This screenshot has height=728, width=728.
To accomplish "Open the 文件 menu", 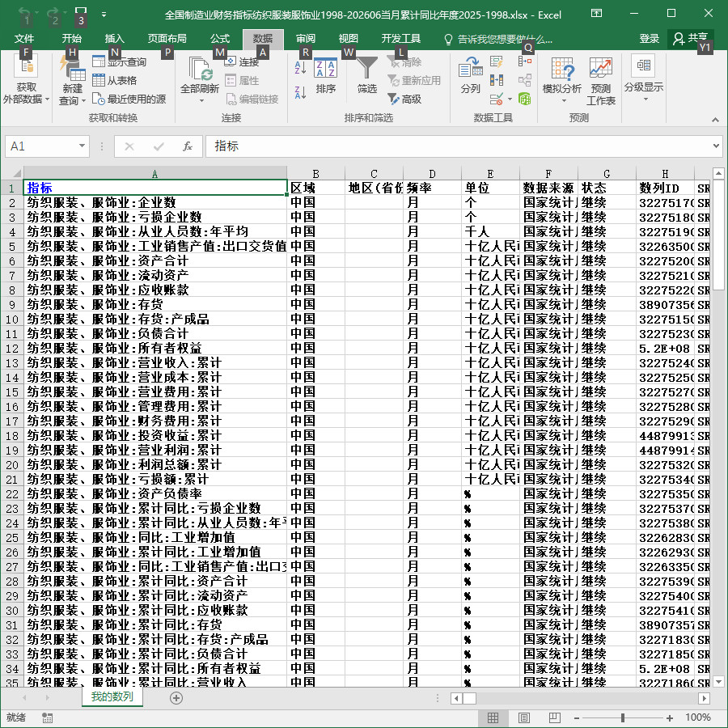I will pos(23,39).
